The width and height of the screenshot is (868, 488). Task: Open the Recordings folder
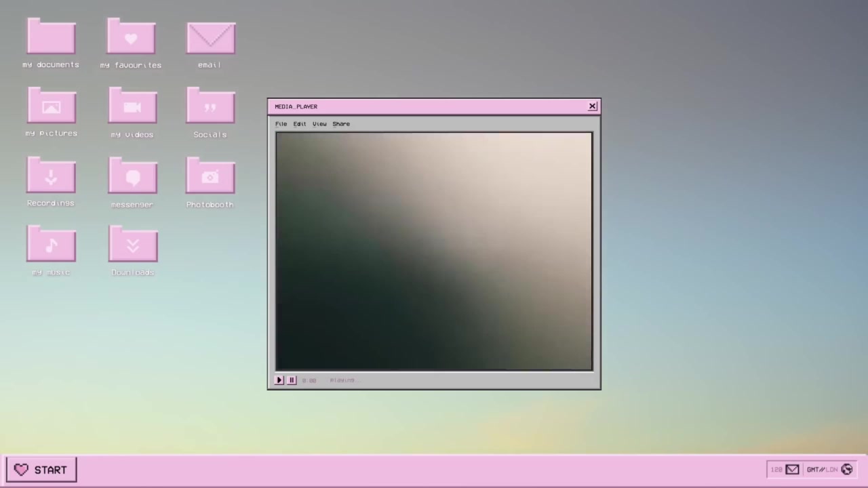coord(51,176)
